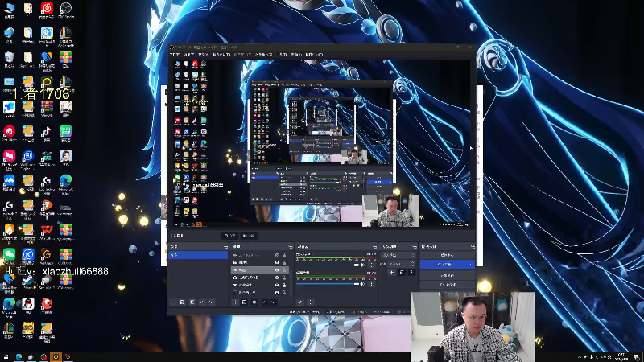Open transitions panel three-dot menu

click(411, 273)
